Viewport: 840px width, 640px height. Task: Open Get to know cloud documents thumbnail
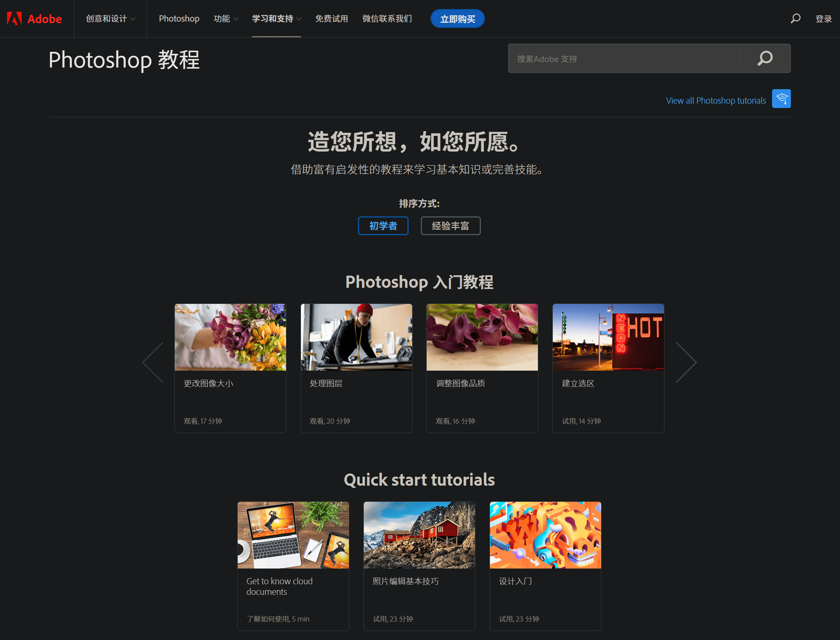point(293,535)
